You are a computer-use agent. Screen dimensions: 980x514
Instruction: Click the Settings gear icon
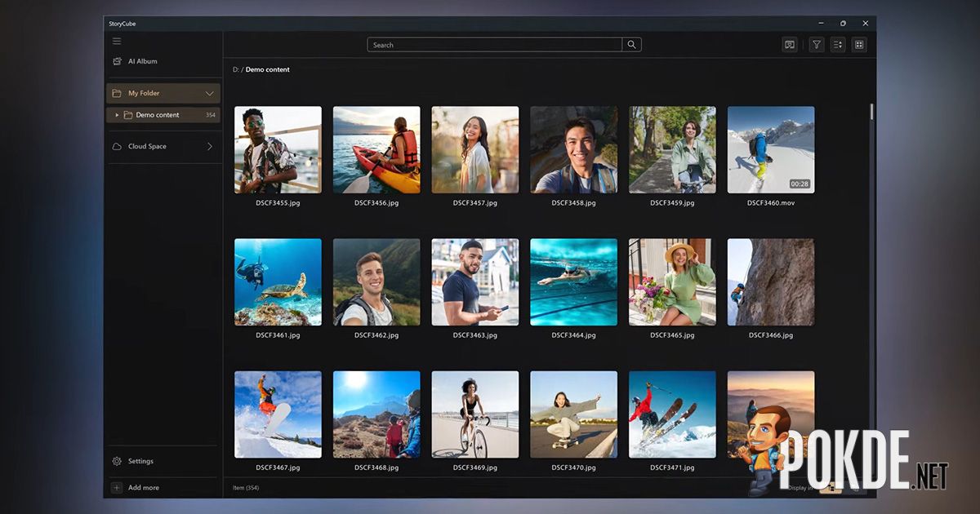pyautogui.click(x=117, y=461)
